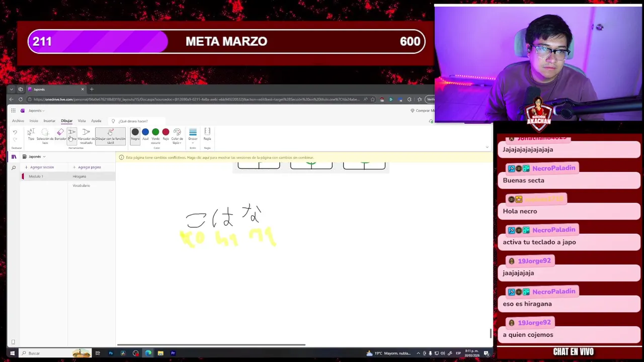The width and height of the screenshot is (644, 362).
Task: Click the META MARZO progress bar
Action: tap(226, 41)
